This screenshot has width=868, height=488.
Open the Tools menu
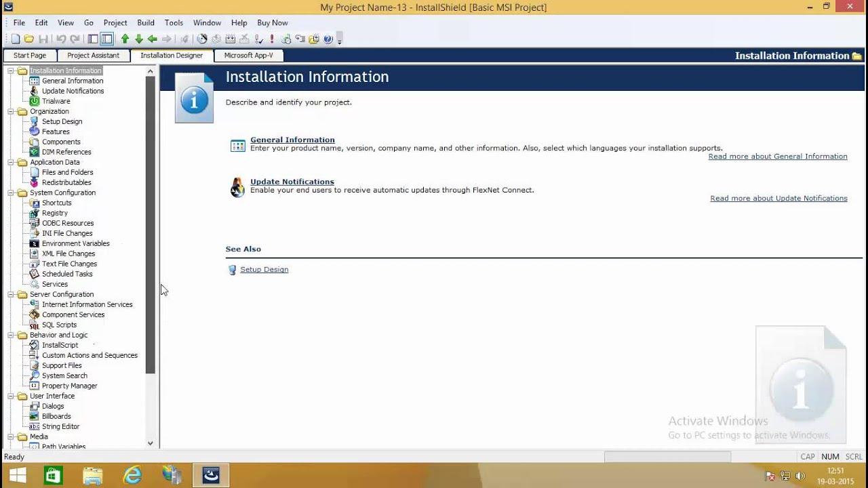point(174,22)
